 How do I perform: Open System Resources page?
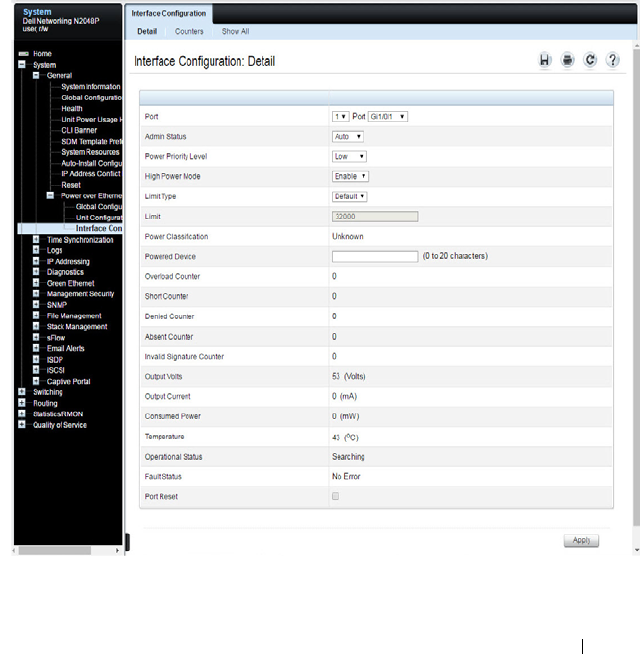coord(90,152)
